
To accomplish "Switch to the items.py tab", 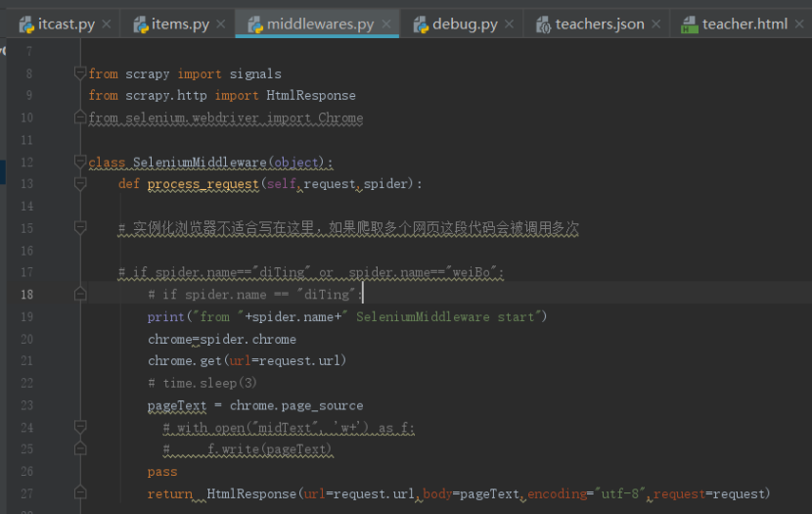I will [180, 23].
